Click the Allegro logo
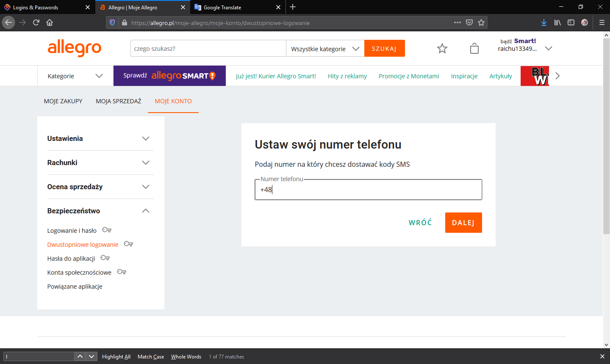 tap(75, 48)
